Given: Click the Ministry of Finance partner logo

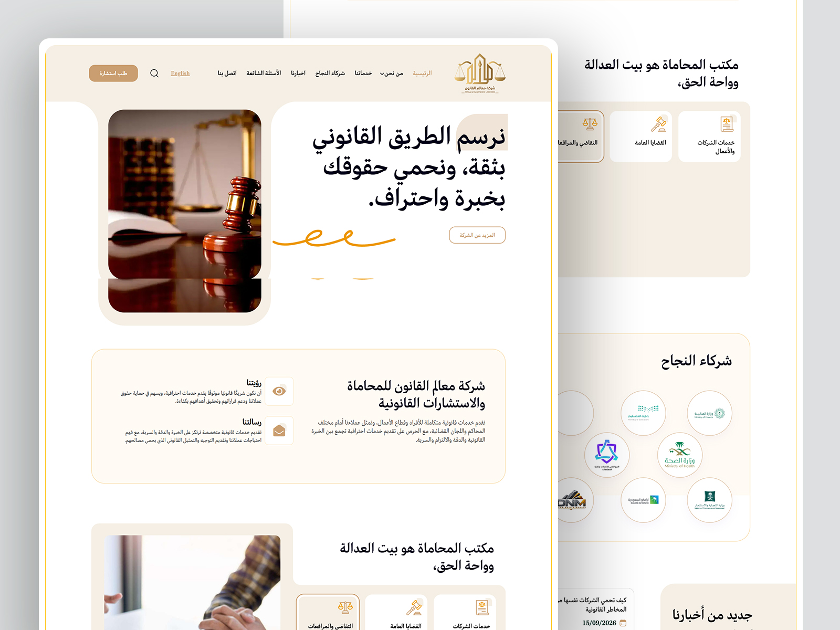Looking at the screenshot, I should (x=709, y=413).
